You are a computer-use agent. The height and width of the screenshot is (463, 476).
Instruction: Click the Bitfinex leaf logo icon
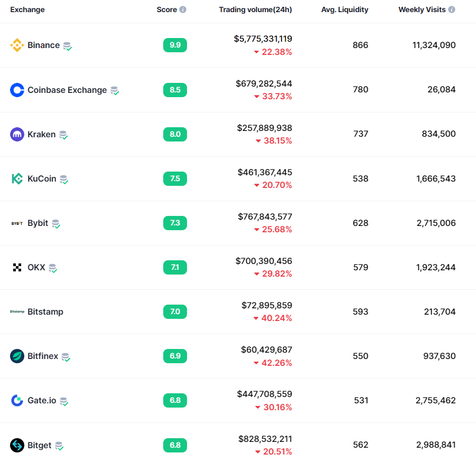(17, 356)
